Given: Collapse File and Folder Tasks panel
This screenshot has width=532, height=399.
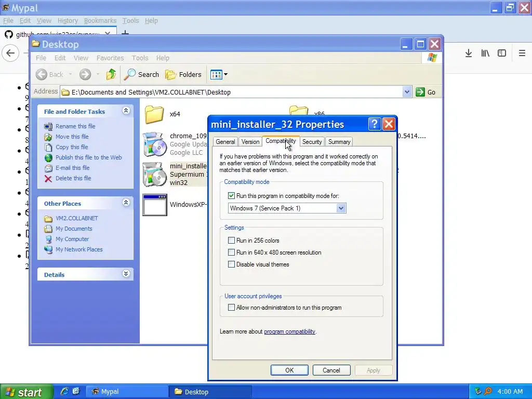Looking at the screenshot, I should point(126,111).
